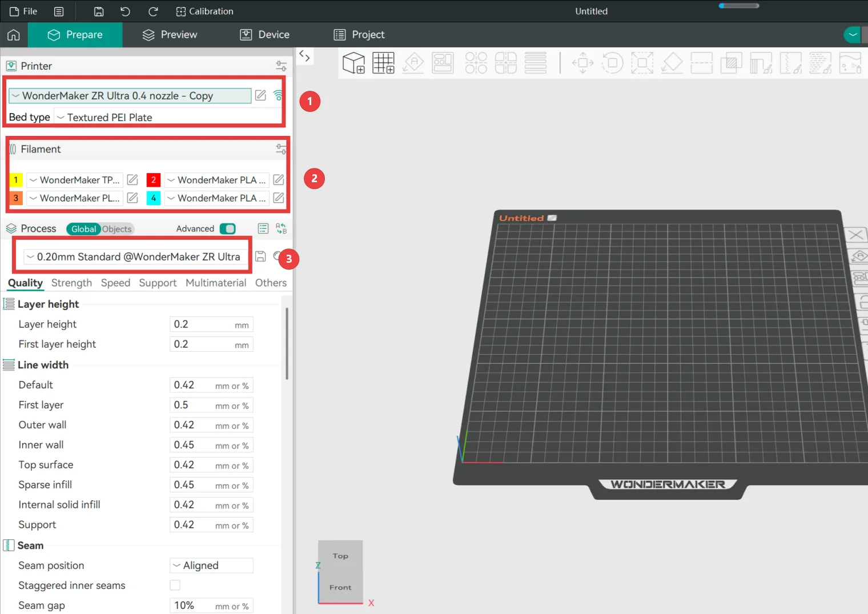Click the Variable layer height icon

tap(535, 63)
